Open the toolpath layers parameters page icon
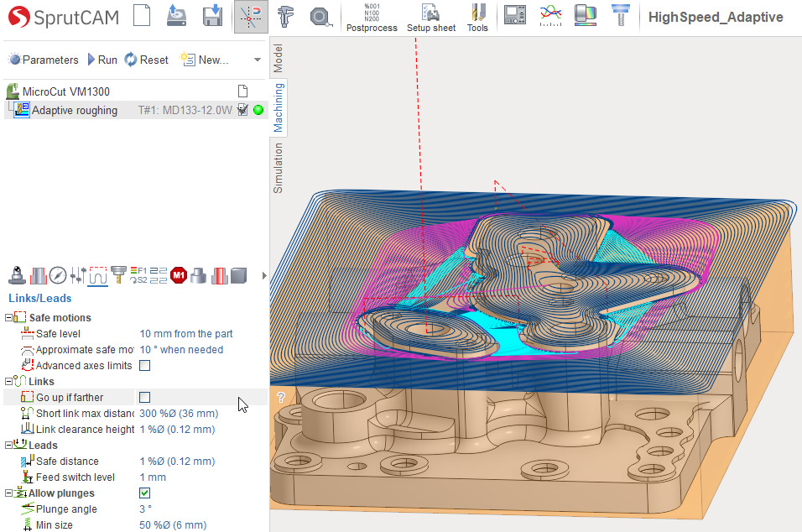The height and width of the screenshot is (532, 802). [x=159, y=275]
